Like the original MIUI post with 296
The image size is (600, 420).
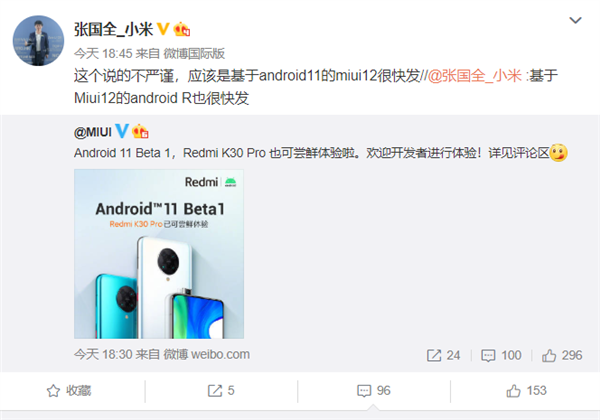pyautogui.click(x=562, y=355)
